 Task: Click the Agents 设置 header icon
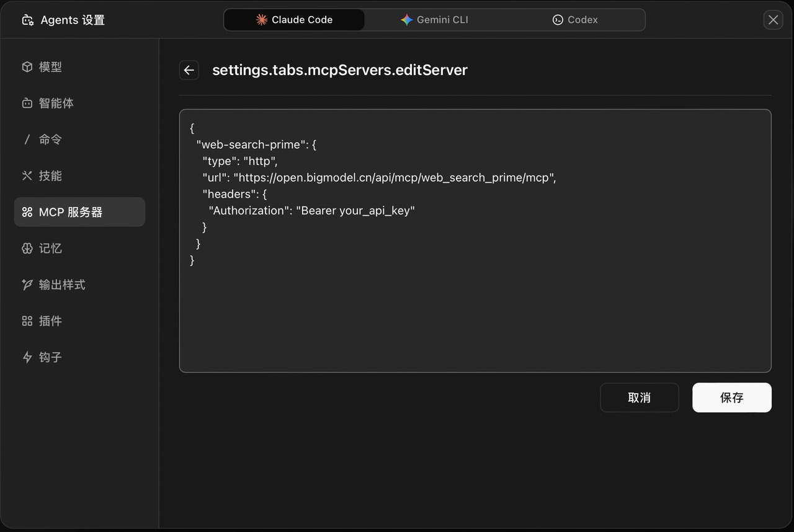tap(27, 20)
